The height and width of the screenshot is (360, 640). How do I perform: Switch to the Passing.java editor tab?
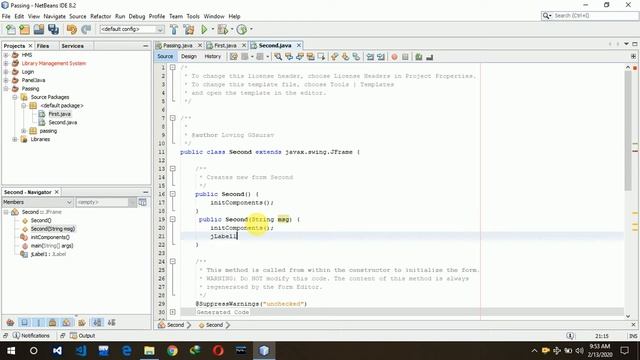click(178, 45)
